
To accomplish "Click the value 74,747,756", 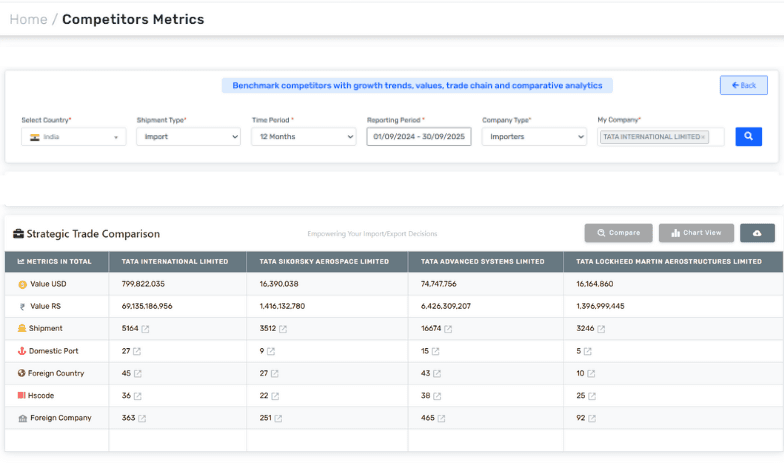I will coord(438,284).
